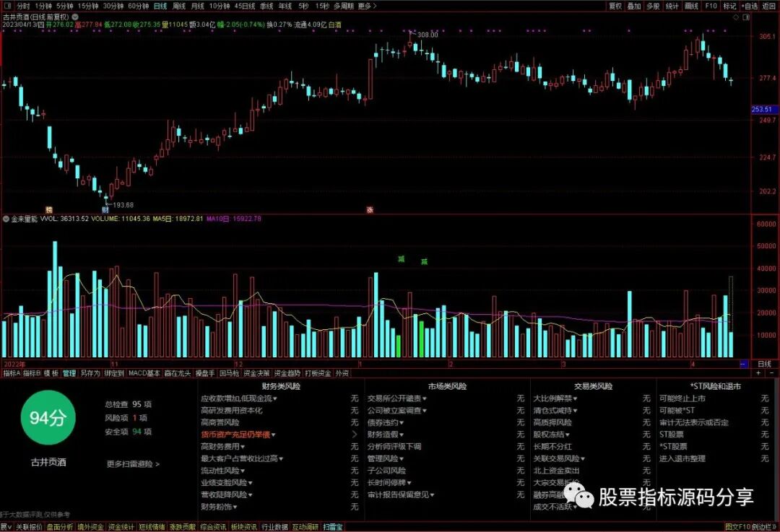Select the 月线 monthly period
The width and height of the screenshot is (780, 532).
(x=197, y=6)
